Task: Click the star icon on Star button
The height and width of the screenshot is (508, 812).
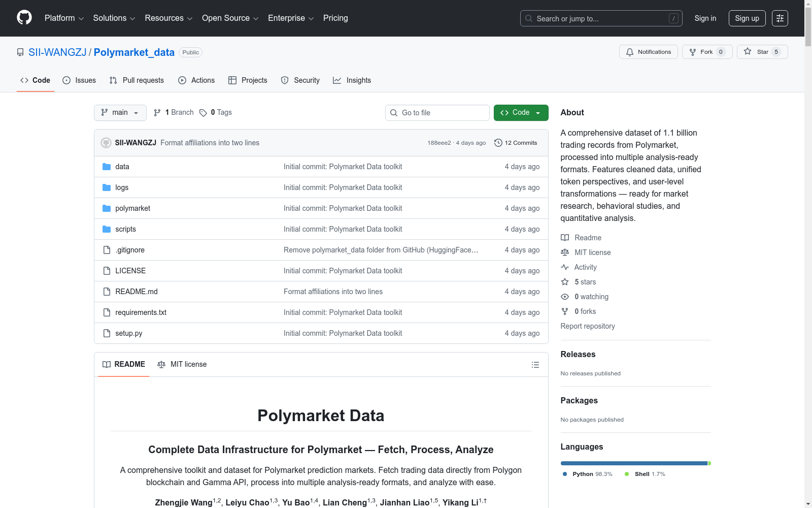Action: tap(748, 51)
